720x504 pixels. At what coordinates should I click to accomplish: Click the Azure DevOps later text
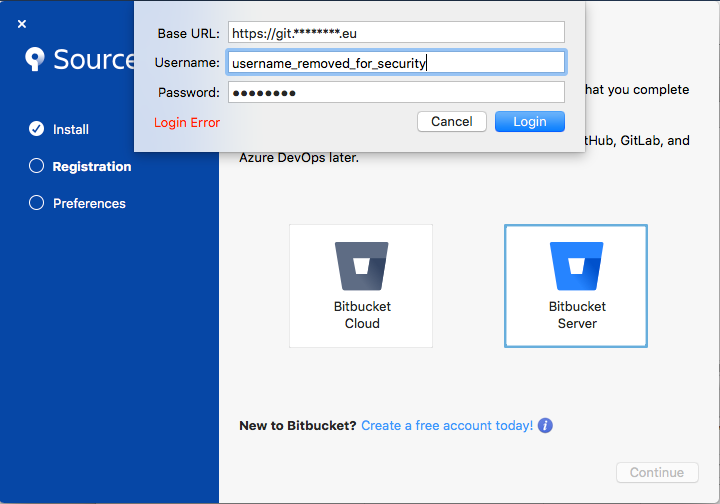pyautogui.click(x=299, y=157)
